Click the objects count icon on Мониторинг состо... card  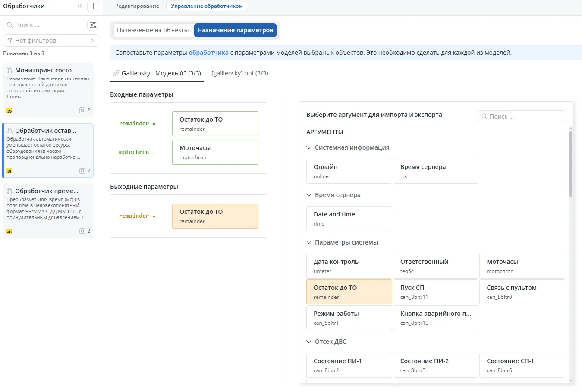pos(82,110)
